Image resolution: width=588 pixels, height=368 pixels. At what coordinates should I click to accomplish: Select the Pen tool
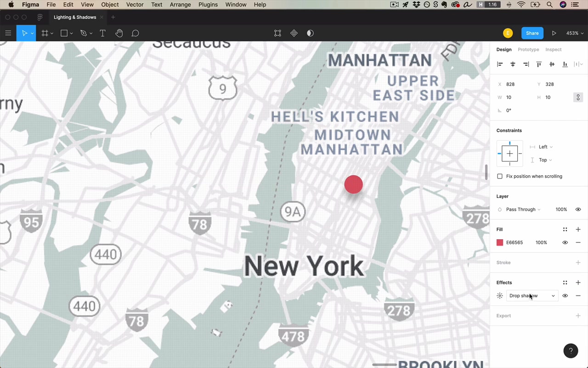click(83, 33)
